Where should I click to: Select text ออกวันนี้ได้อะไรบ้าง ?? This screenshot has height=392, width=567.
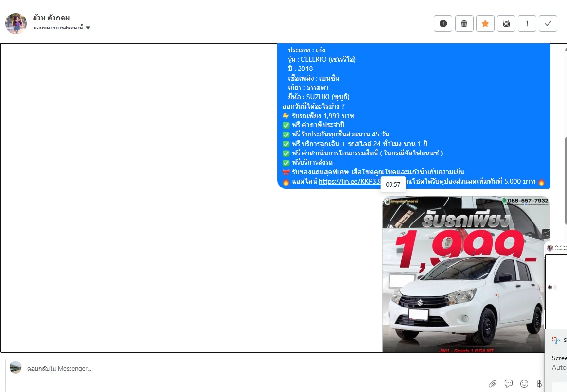click(314, 106)
